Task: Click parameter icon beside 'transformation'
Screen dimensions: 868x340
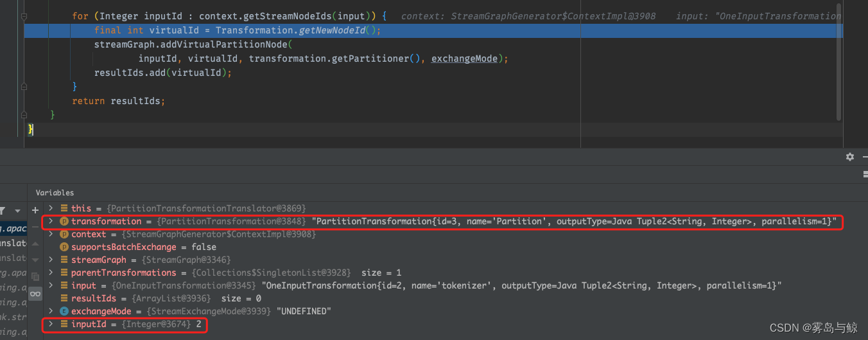Action: pyautogui.click(x=64, y=221)
